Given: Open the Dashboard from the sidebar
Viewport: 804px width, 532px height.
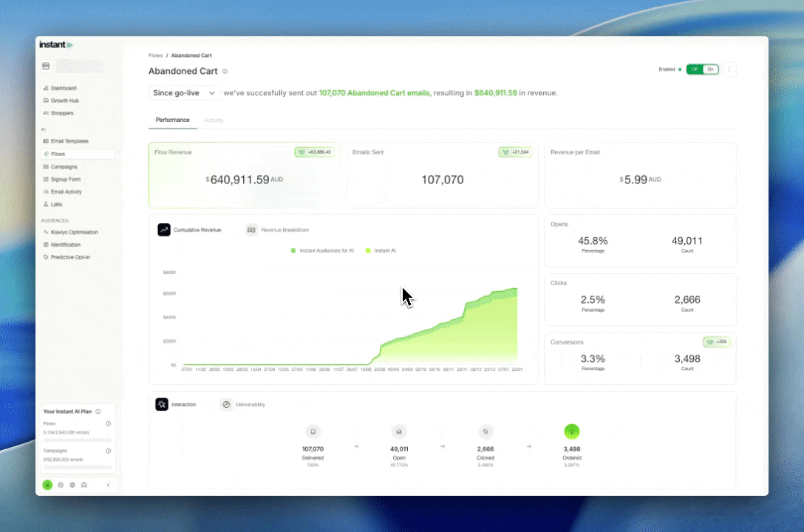Looking at the screenshot, I should 64,88.
